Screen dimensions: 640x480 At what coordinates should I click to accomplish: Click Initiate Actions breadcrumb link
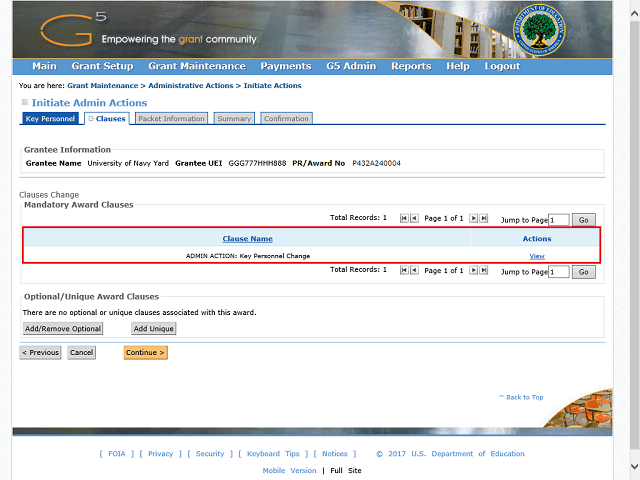[273, 86]
